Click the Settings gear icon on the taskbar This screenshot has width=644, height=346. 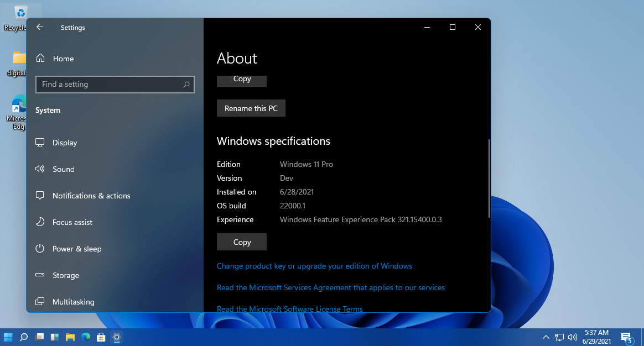[x=117, y=337]
